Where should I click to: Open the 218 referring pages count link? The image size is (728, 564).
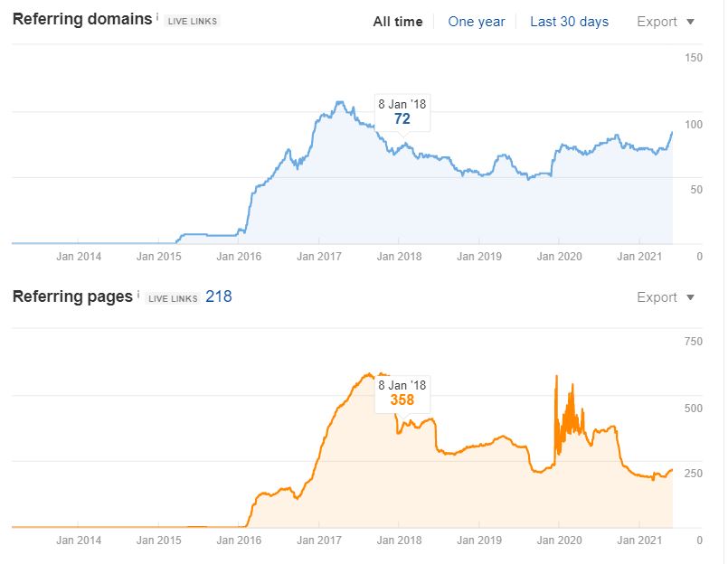(x=219, y=296)
